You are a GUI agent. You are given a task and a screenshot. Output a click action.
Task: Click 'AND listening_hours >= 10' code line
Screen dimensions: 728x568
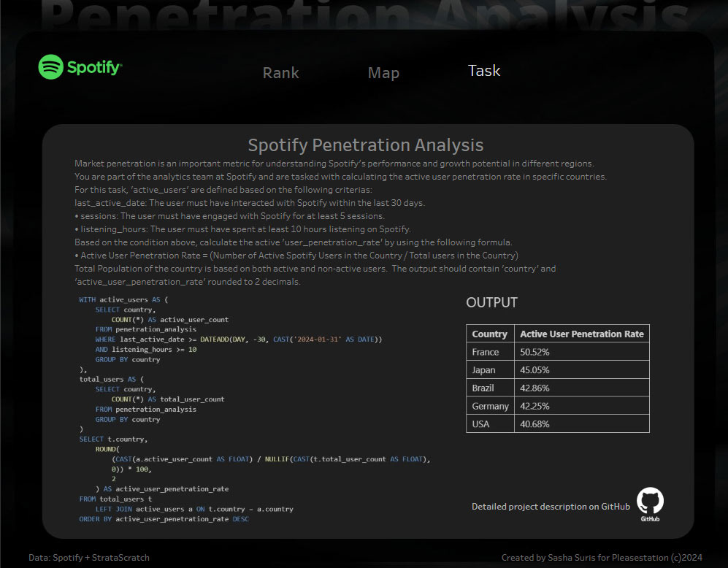[x=146, y=350]
